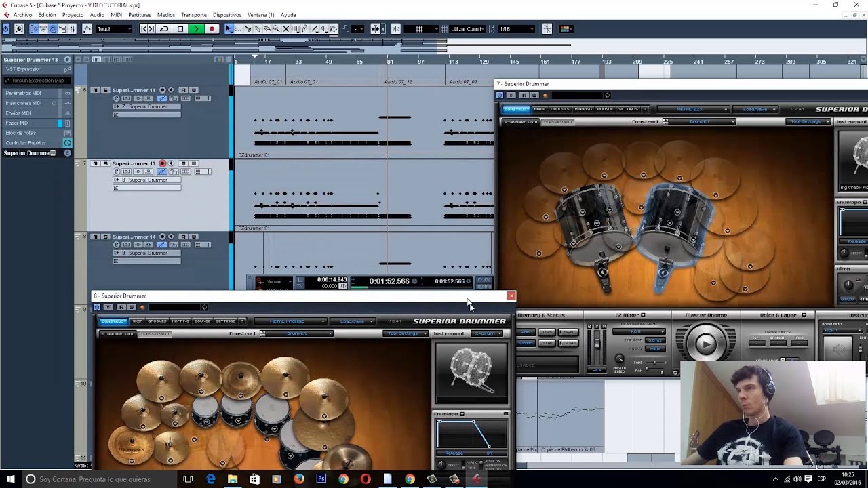Open the Transporte menu
The image size is (868, 488).
pos(194,15)
